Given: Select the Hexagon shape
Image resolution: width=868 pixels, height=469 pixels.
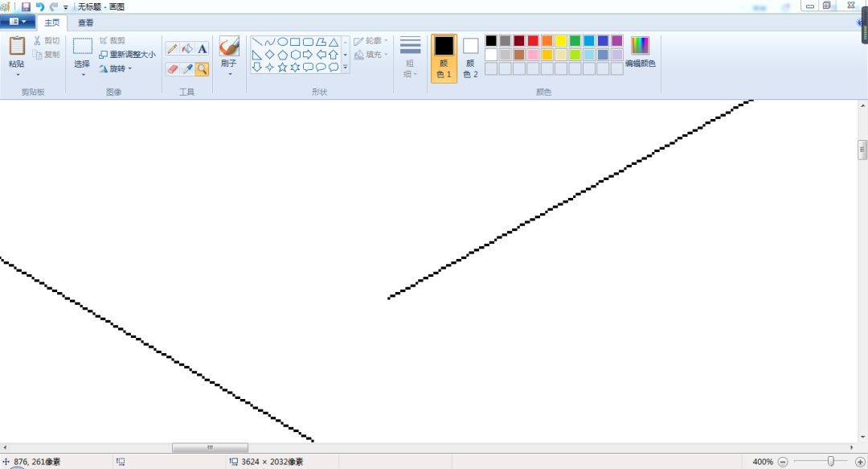Looking at the screenshot, I should pyautogui.click(x=295, y=55).
